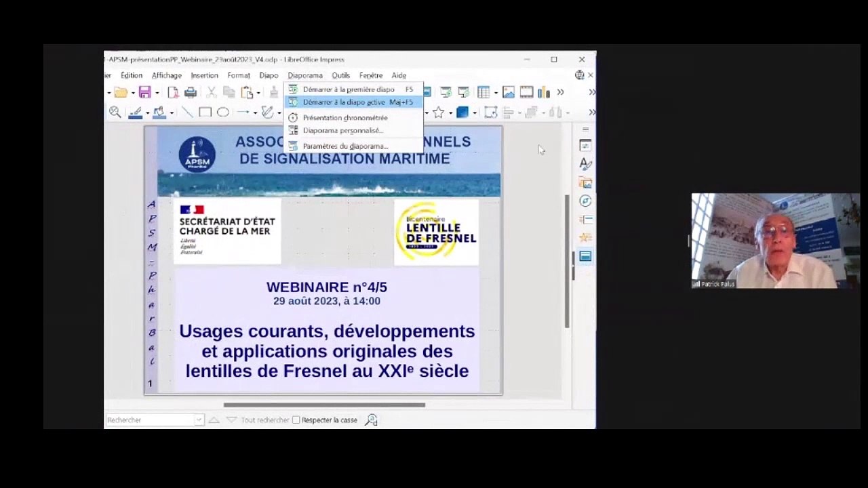Click the 3D Objects cube icon
The height and width of the screenshot is (488, 868).
pyautogui.click(x=462, y=113)
